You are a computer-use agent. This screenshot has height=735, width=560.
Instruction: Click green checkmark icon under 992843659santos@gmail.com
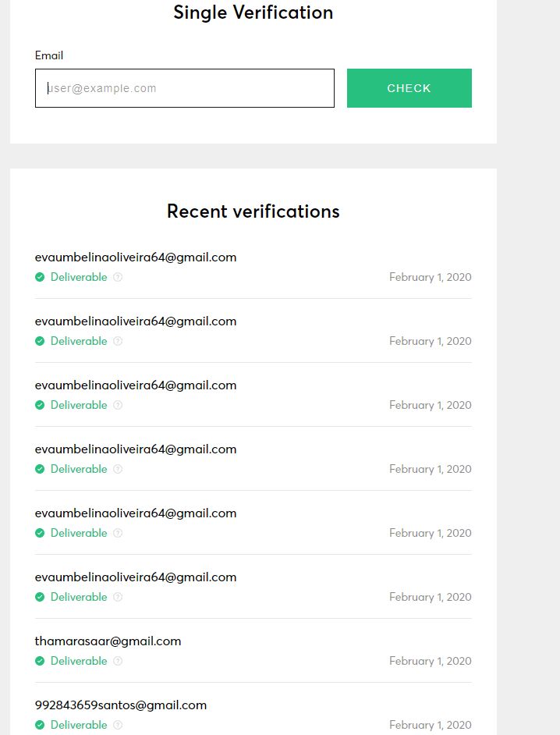[x=40, y=725]
